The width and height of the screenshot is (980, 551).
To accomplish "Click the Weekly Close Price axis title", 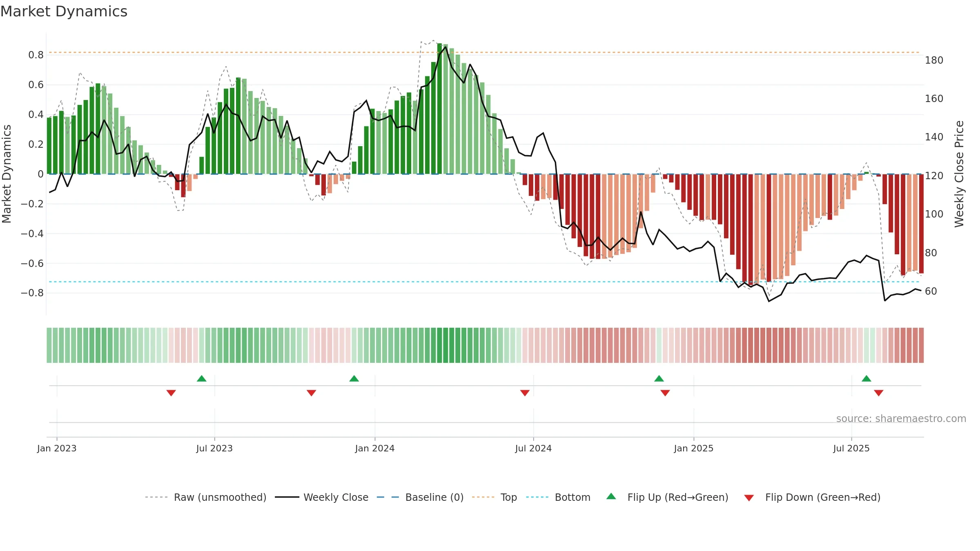I will 959,174.
